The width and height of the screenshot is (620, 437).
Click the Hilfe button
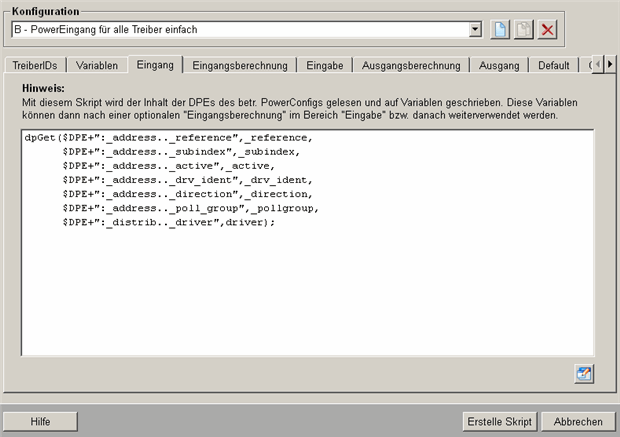pyautogui.click(x=41, y=421)
